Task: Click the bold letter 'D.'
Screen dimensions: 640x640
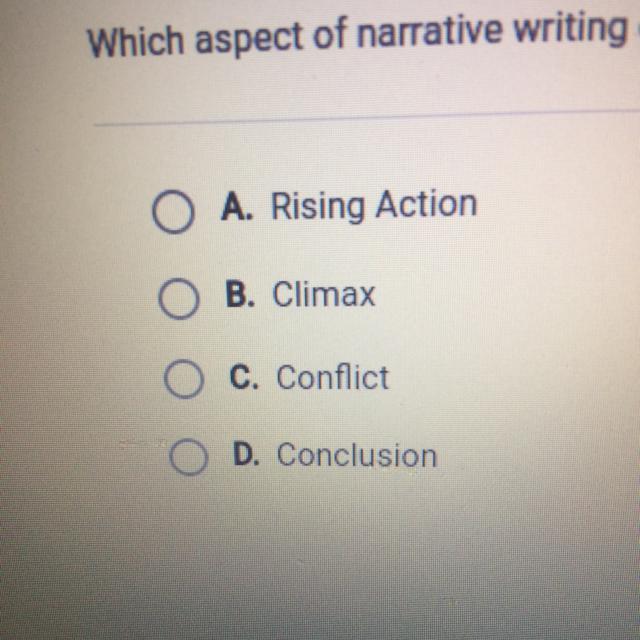Action: (249, 455)
